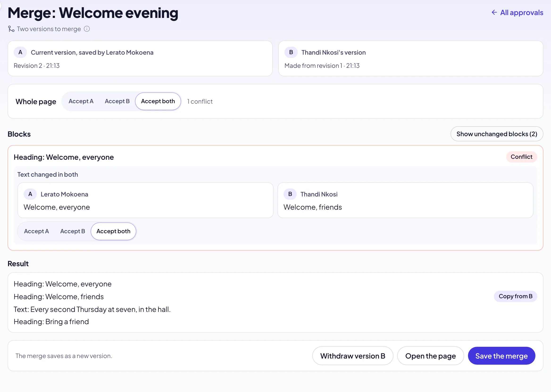Click 'Revision 2 · 21:13' text
This screenshot has width=551, height=392.
click(37, 66)
